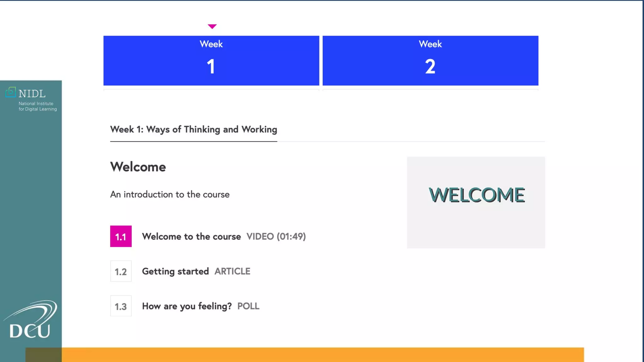Open the Week 1 tile

tap(211, 60)
